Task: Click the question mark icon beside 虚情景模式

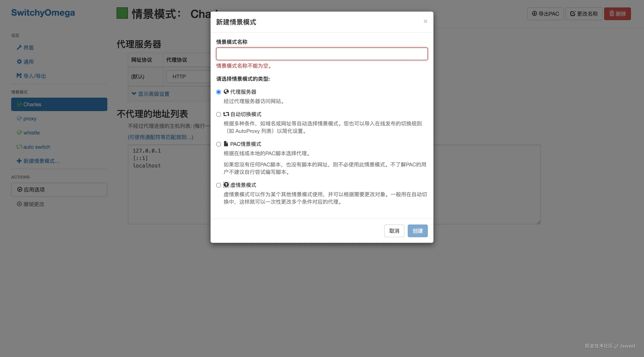Action: pos(226,185)
